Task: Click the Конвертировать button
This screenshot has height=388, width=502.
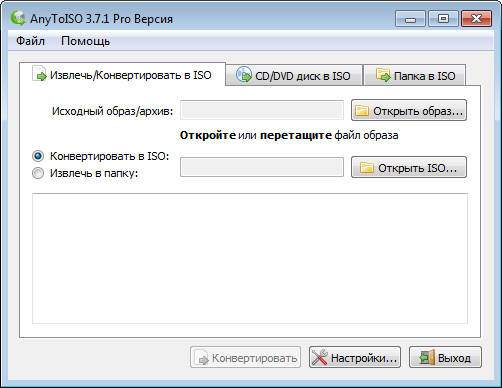Action: pos(245,357)
